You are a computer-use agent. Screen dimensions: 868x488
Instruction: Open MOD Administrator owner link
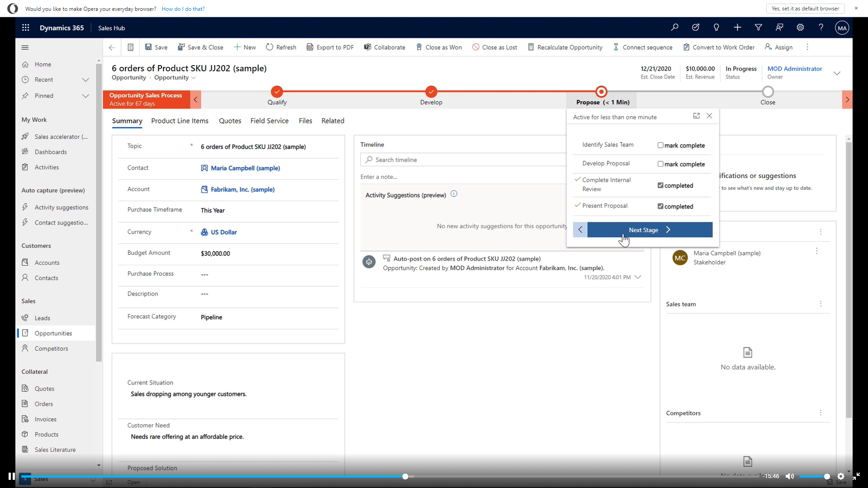click(x=795, y=69)
